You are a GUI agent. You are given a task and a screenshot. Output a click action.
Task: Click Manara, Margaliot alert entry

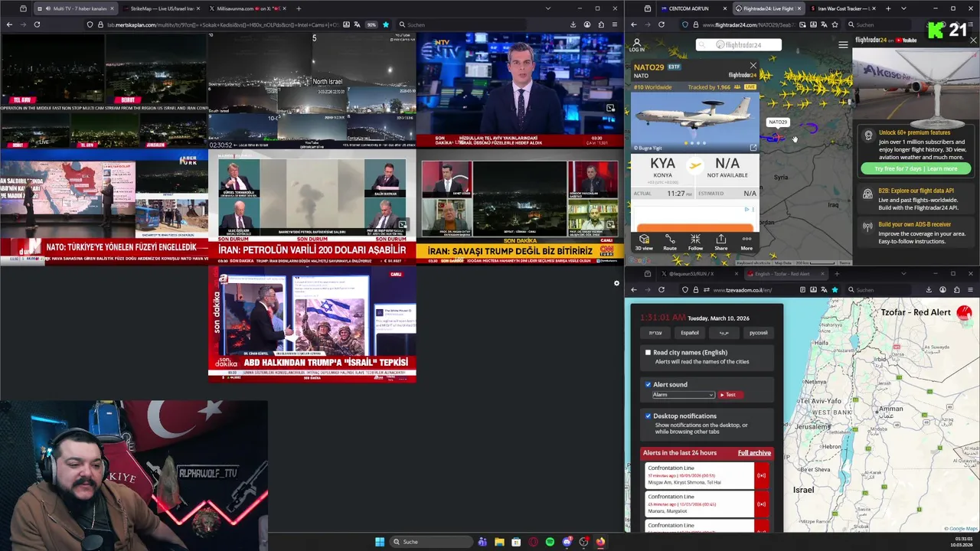click(700, 504)
